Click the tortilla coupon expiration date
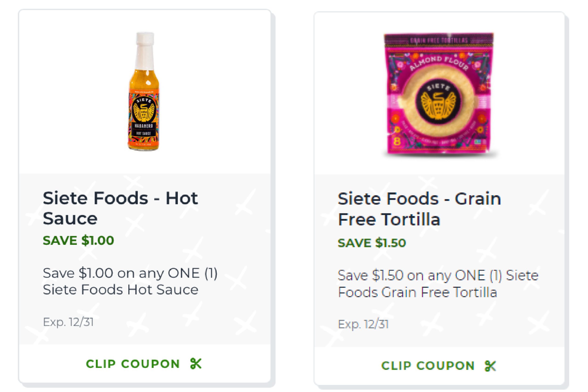 (363, 324)
